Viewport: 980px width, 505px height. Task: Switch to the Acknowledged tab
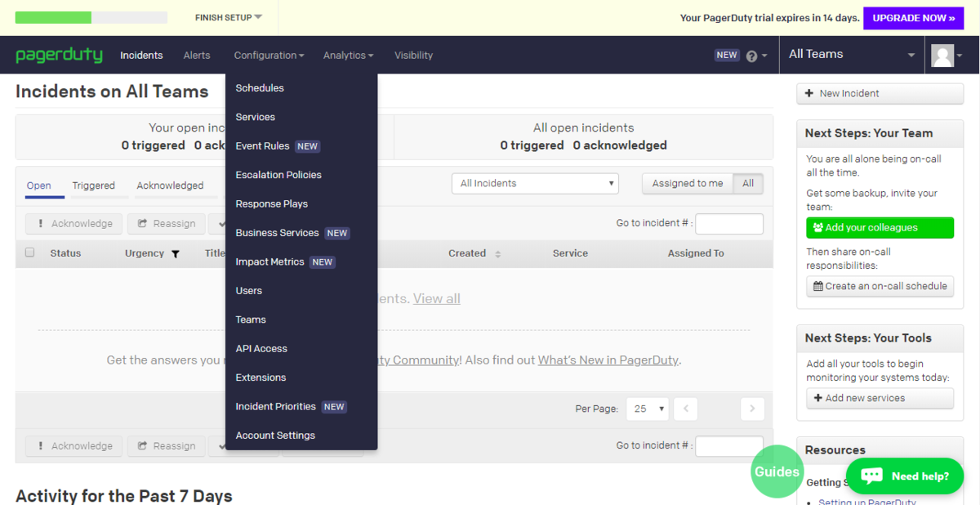[170, 185]
